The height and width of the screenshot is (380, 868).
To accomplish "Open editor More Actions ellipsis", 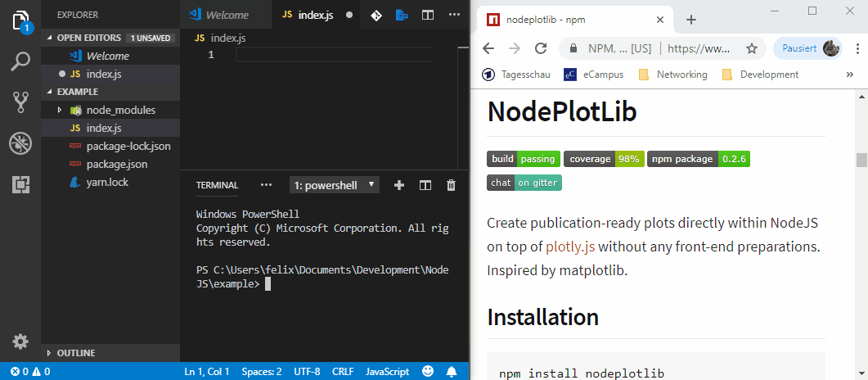I will (455, 15).
